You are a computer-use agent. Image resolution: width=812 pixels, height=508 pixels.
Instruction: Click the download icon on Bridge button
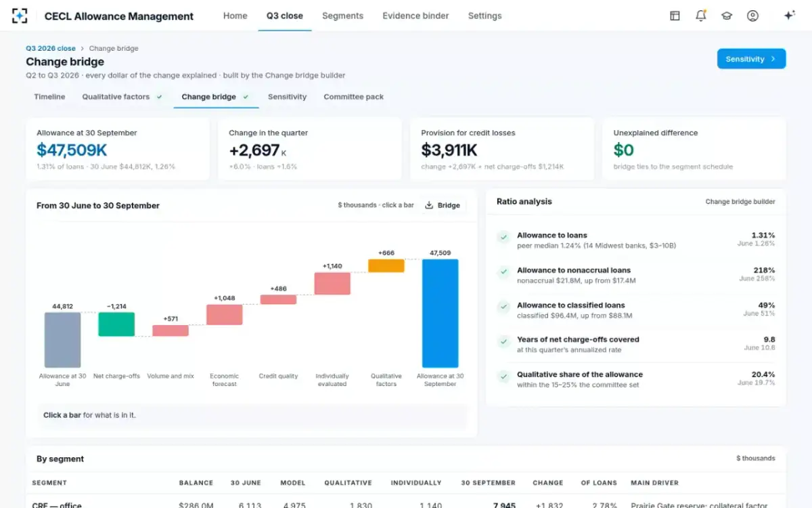(x=429, y=205)
